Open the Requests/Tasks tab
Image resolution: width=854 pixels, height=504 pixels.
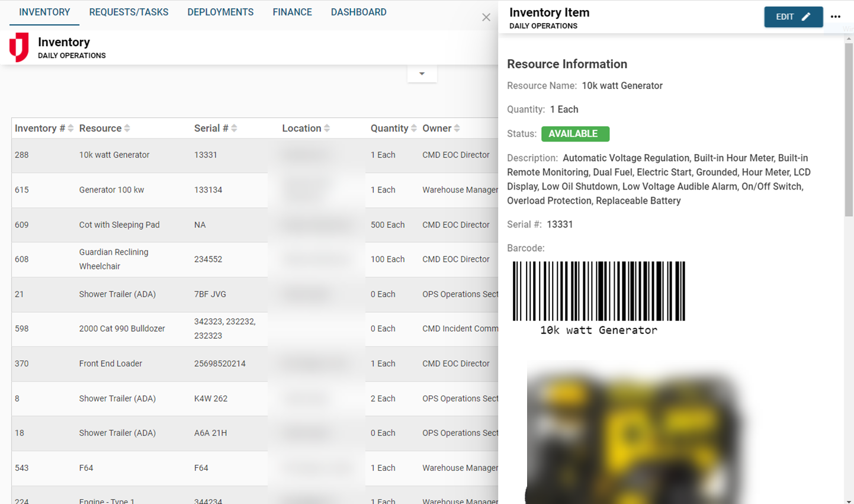(129, 12)
